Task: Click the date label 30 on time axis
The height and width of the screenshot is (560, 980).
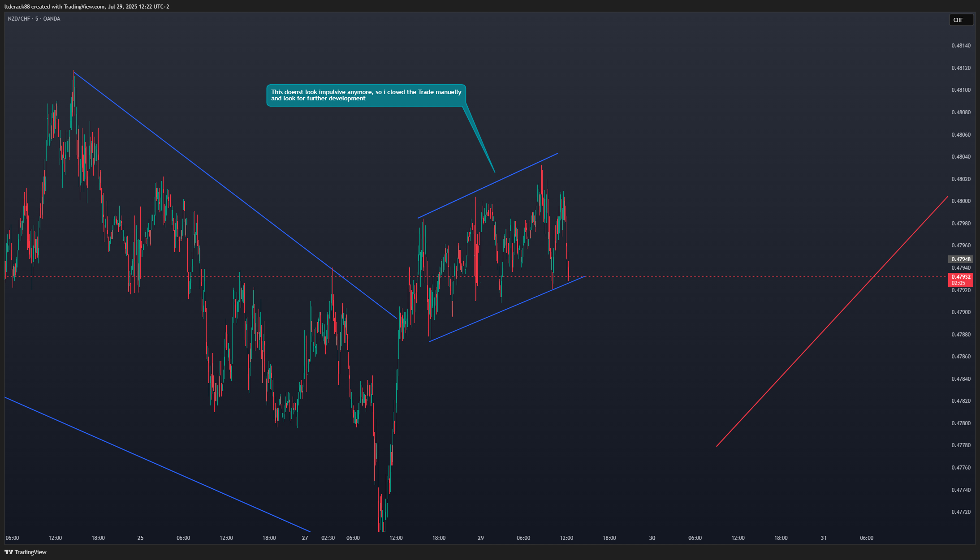Action: (652, 538)
